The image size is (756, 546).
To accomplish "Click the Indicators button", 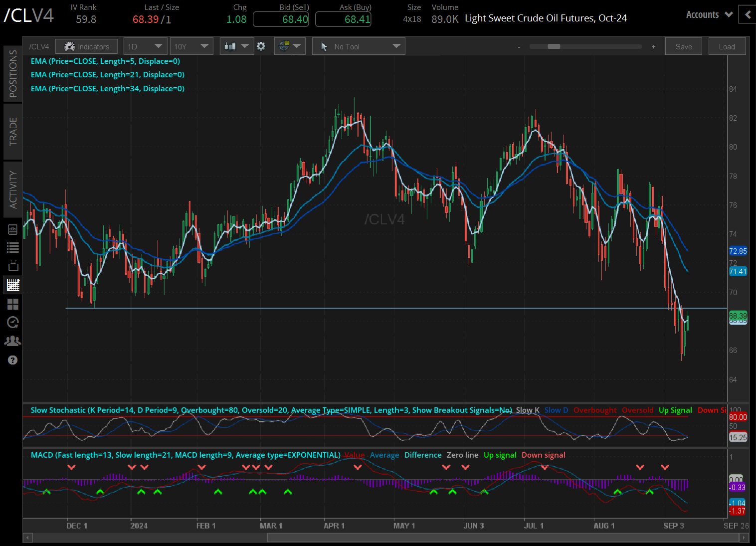I will [x=86, y=46].
